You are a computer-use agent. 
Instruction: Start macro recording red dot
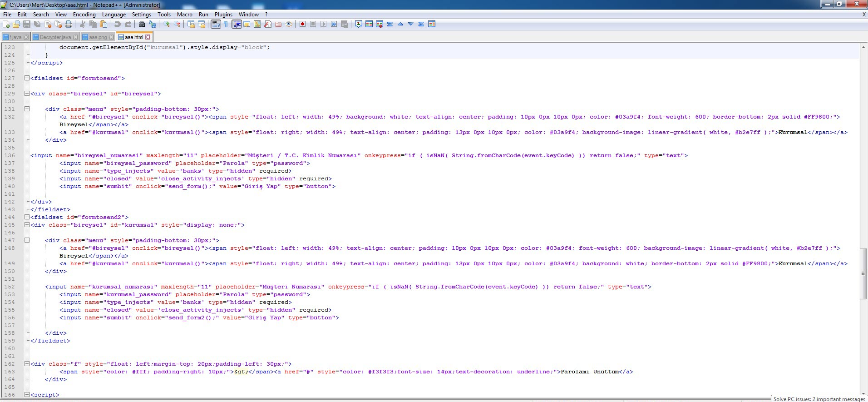pos(302,24)
